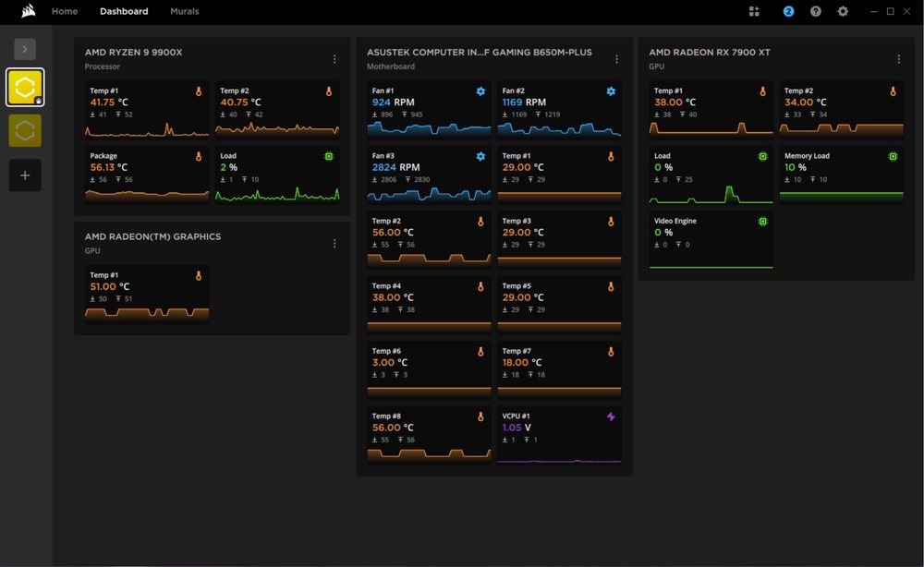This screenshot has height=567, width=924.
Task: Open AMD Ryzen 9 9900X options menu
Action: [334, 59]
